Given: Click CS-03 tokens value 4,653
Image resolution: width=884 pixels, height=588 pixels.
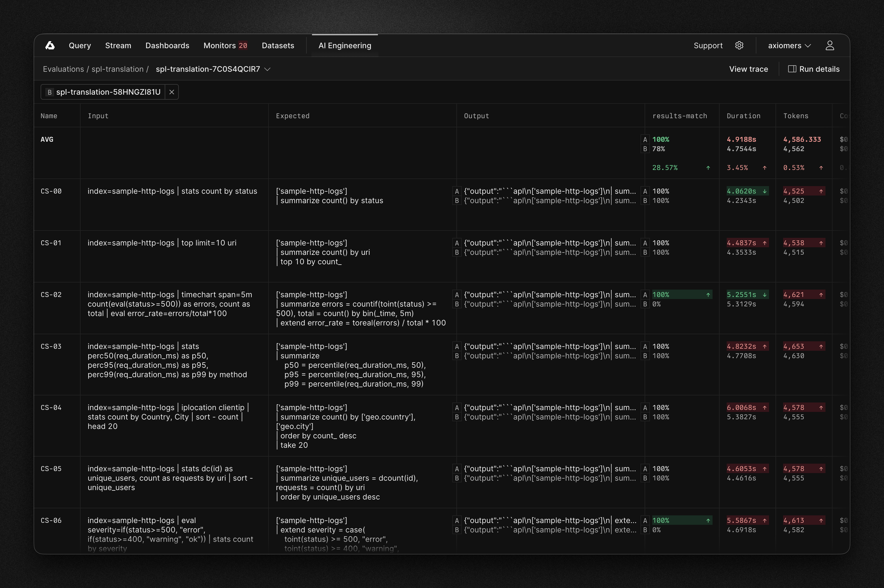Looking at the screenshot, I should pyautogui.click(x=804, y=346).
